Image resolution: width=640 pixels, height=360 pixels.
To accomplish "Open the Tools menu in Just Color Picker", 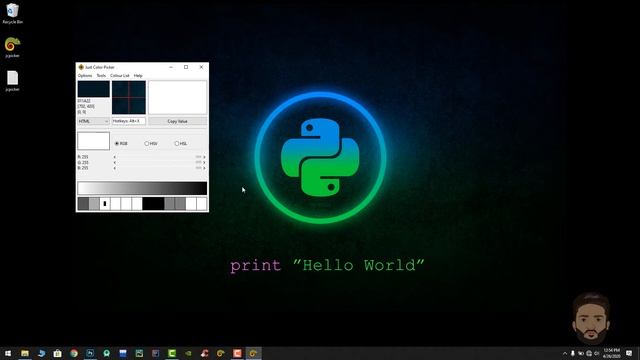I will pos(101,76).
